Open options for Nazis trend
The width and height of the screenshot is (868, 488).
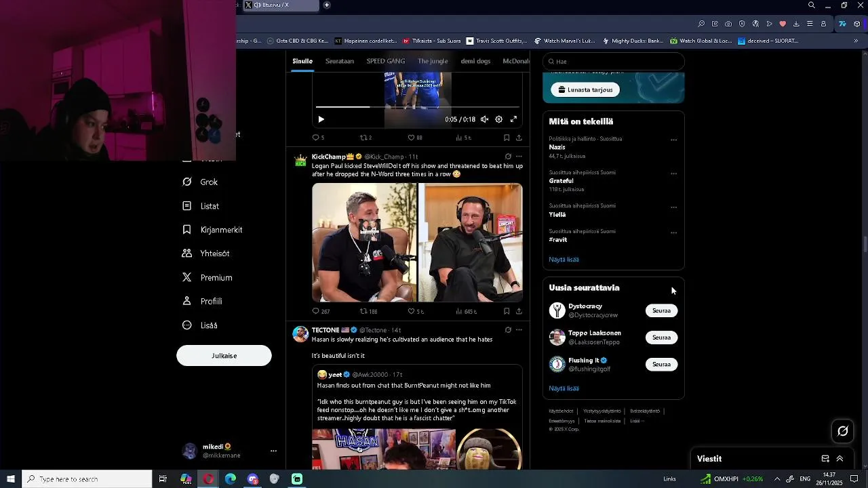point(673,140)
